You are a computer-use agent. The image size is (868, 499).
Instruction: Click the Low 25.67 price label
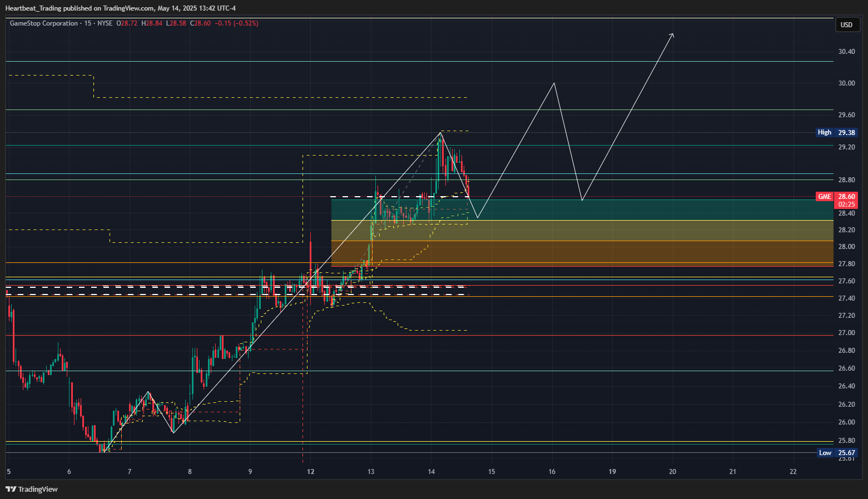(x=837, y=452)
